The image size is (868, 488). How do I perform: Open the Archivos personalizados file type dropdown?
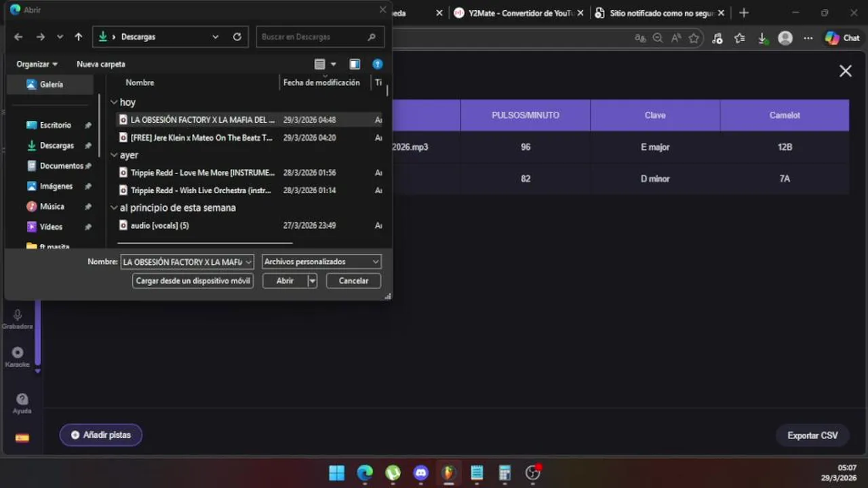321,262
